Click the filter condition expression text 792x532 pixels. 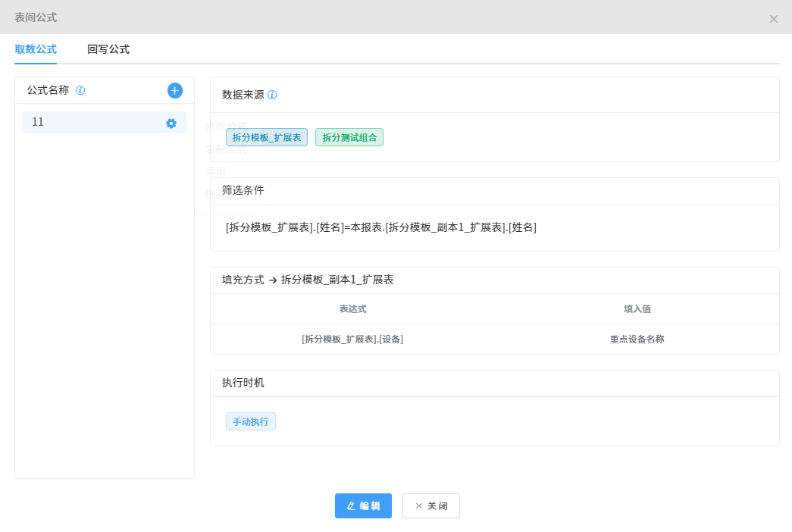381,227
